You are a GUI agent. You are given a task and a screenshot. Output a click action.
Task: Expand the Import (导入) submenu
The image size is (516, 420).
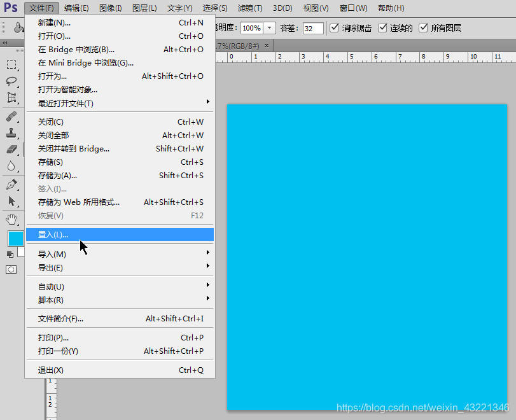pyautogui.click(x=120, y=254)
